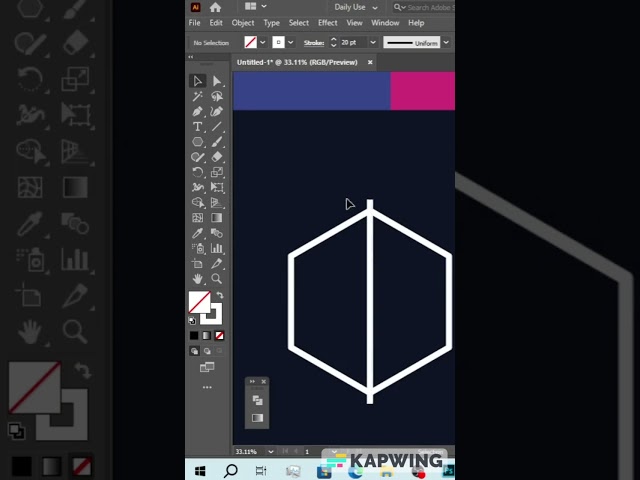This screenshot has height=480, width=640.
Task: Enable Draw Behind mode
Action: 207,351
